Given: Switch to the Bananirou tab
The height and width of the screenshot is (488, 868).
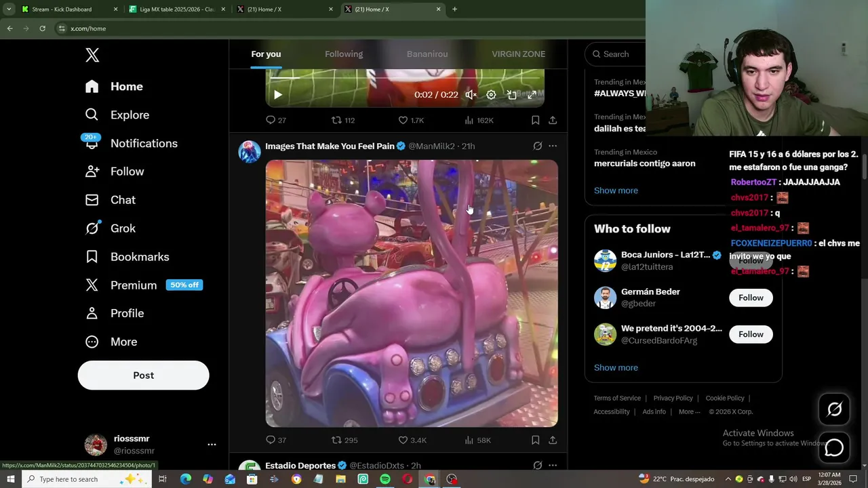Looking at the screenshot, I should 427,54.
